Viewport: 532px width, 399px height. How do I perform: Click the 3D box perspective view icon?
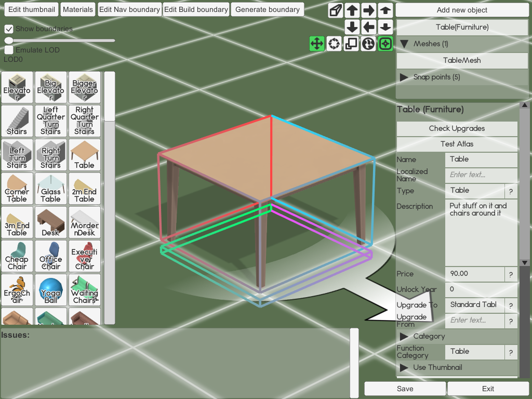(336, 10)
